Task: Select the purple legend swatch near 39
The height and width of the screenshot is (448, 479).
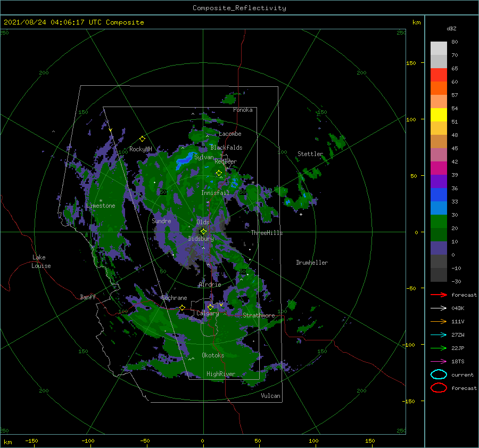Action: [439, 181]
